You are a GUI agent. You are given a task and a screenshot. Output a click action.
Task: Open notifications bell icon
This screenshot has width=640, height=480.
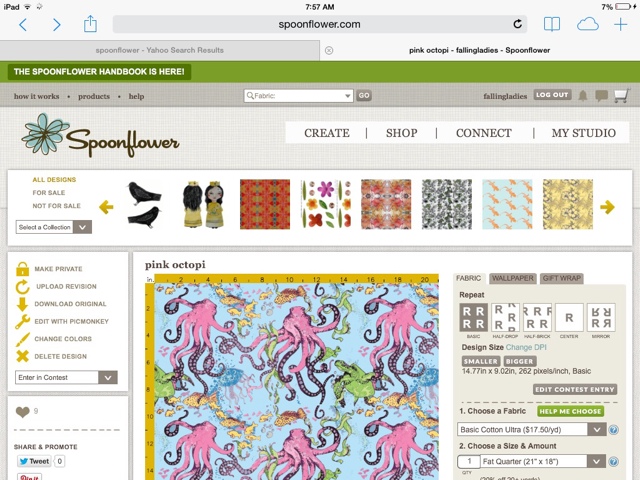point(583,96)
